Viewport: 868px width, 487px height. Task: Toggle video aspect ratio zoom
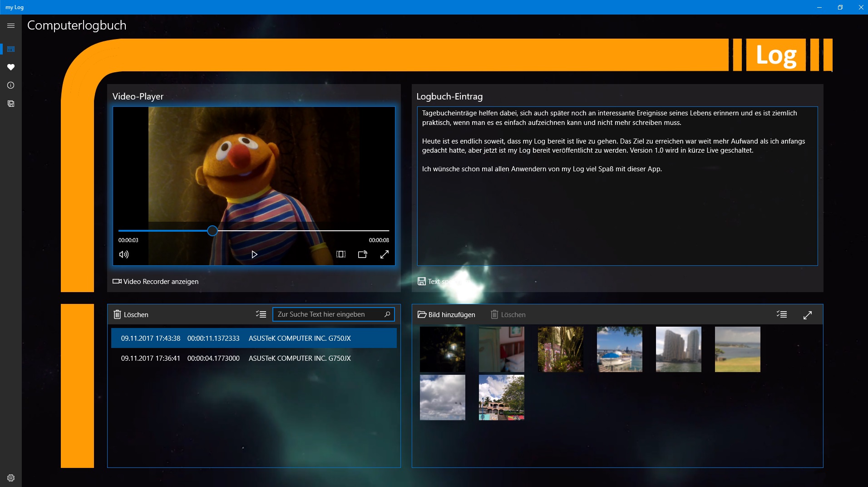click(x=341, y=254)
